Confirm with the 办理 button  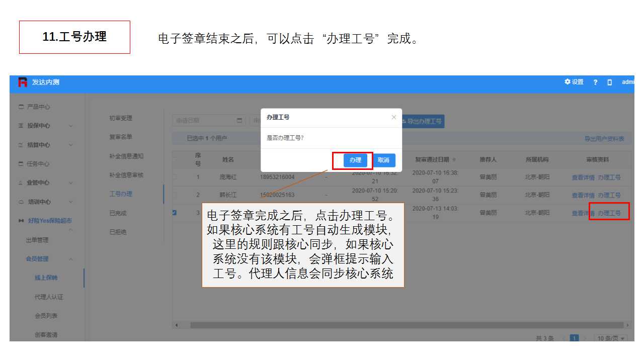tap(355, 160)
